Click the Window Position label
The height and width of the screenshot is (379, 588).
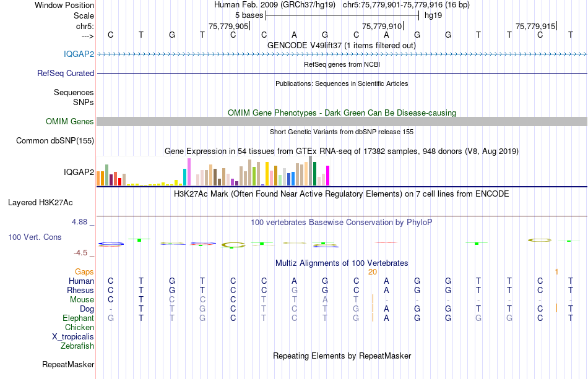click(x=64, y=5)
